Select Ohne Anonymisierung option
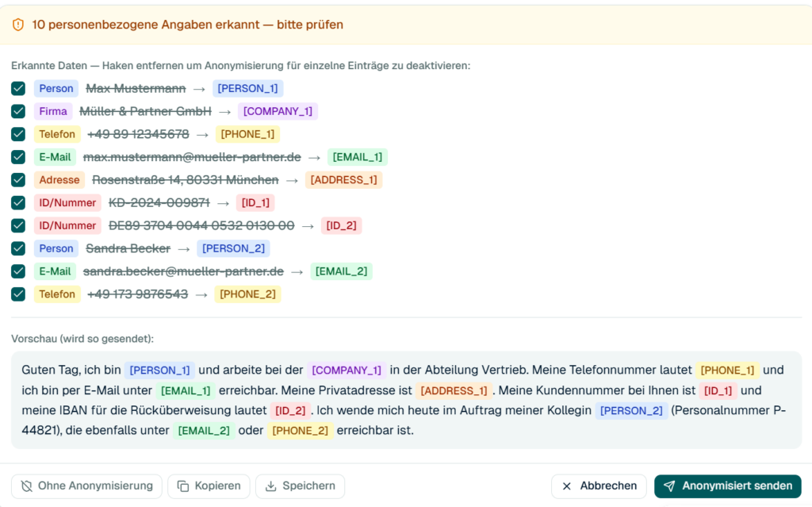The image size is (812, 507). (x=86, y=486)
